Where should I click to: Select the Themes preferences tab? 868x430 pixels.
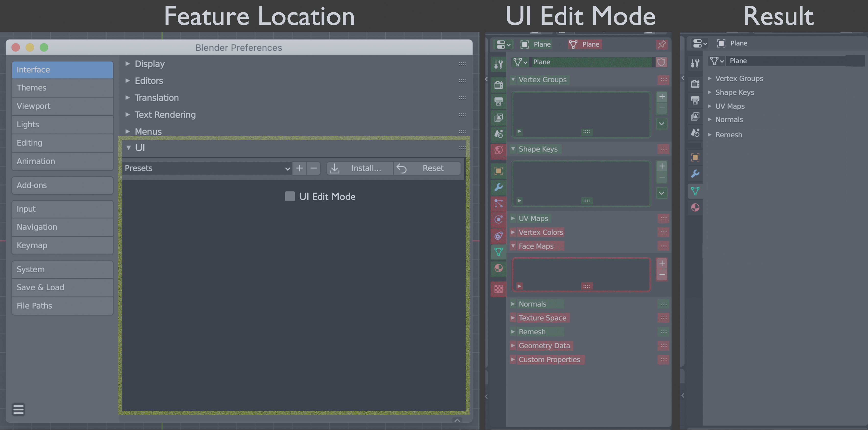pos(62,88)
